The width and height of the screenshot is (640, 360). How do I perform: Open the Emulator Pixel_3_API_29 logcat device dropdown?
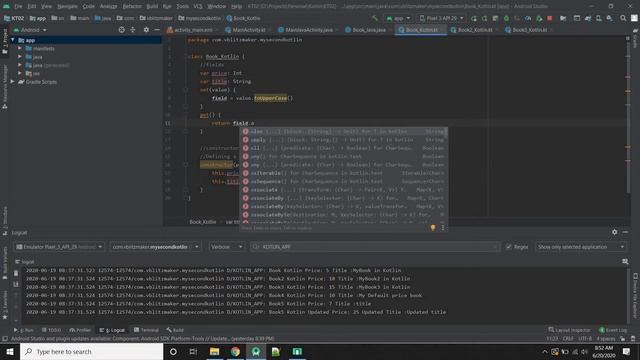click(x=59, y=247)
